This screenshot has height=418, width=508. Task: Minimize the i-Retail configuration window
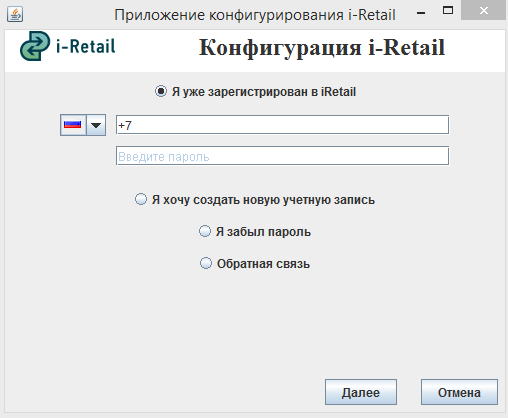coord(421,13)
